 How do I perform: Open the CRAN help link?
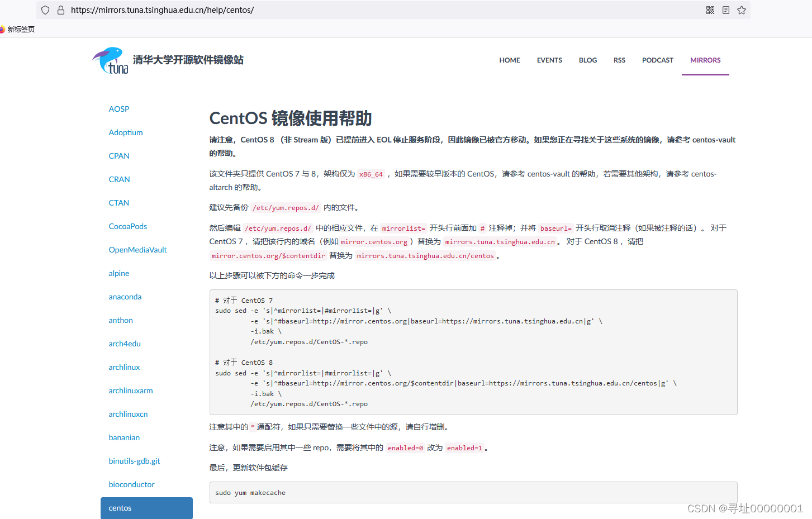pyautogui.click(x=119, y=179)
